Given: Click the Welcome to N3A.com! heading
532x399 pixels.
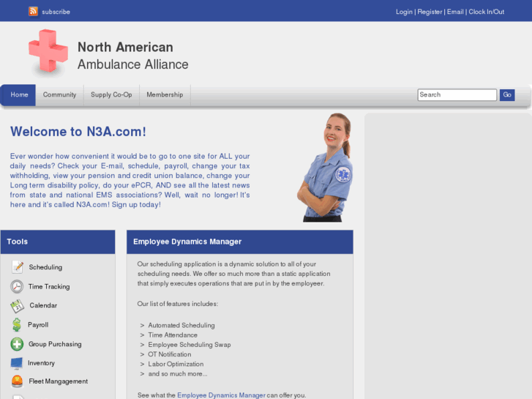Looking at the screenshot, I should point(78,132).
